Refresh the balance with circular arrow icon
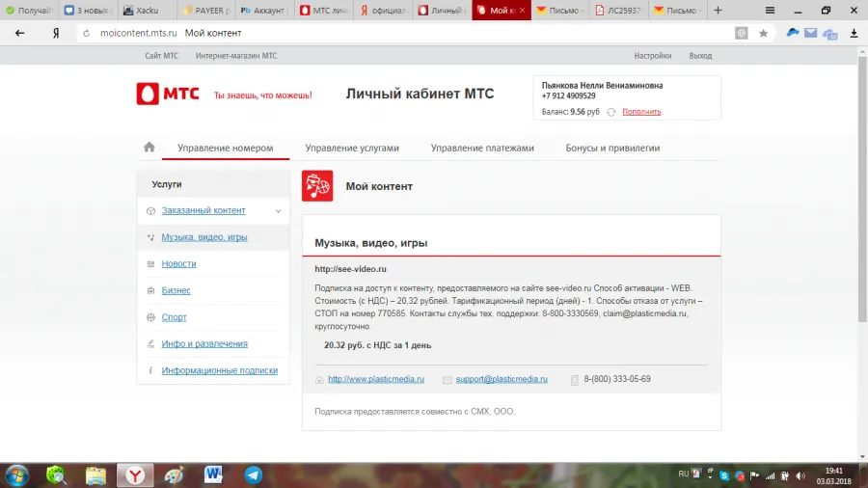The width and height of the screenshot is (868, 488). click(611, 112)
